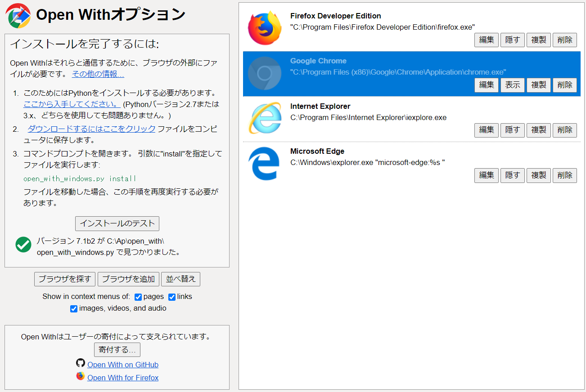Click the explorer.exe microsoft-edge command text

pyautogui.click(x=368, y=163)
